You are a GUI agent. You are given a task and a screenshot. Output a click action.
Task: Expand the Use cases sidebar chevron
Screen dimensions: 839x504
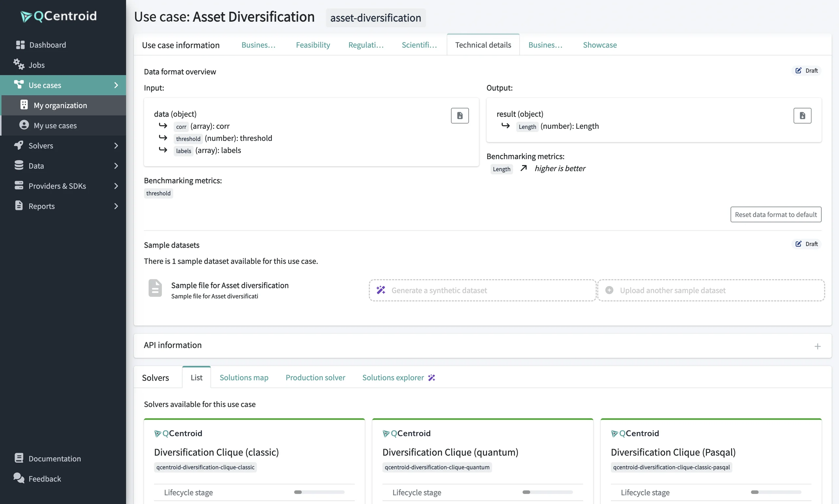116,85
